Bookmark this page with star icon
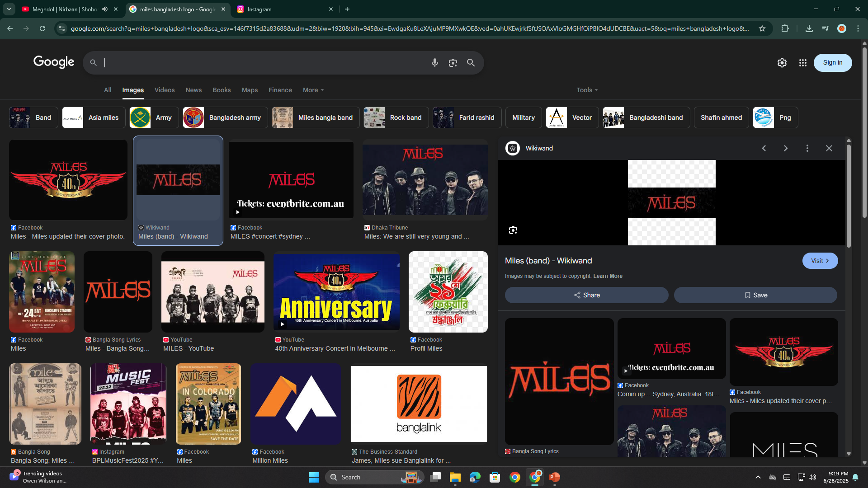The width and height of the screenshot is (868, 488). coord(762,28)
